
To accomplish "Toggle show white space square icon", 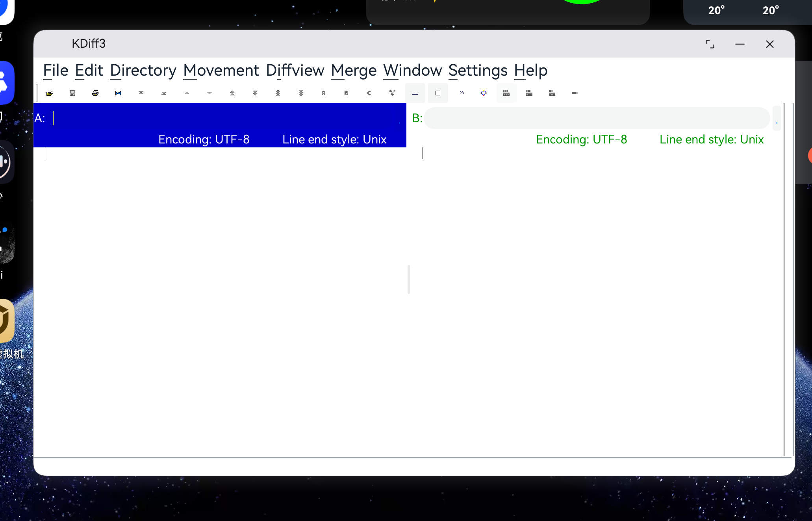I will pos(438,93).
